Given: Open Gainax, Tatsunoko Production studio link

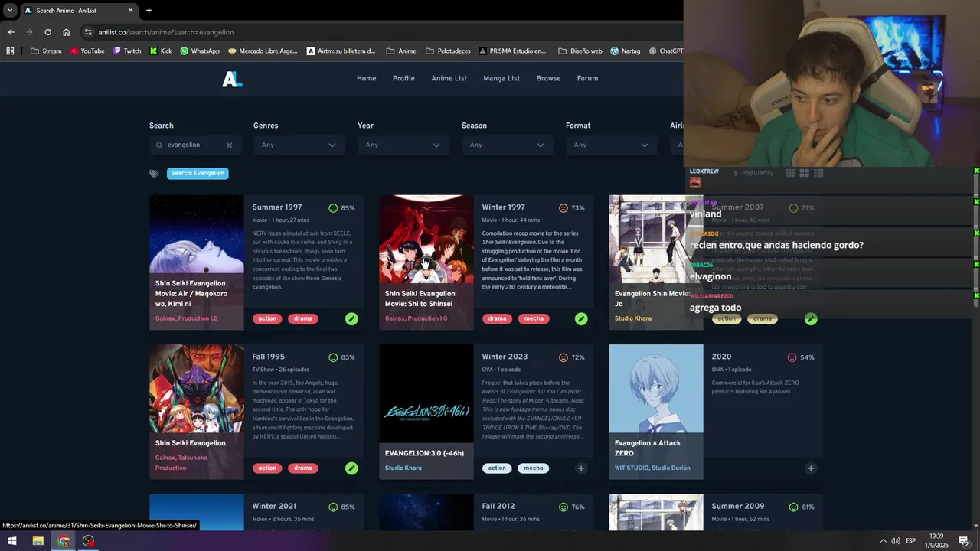Looking at the screenshot, I should 181,463.
